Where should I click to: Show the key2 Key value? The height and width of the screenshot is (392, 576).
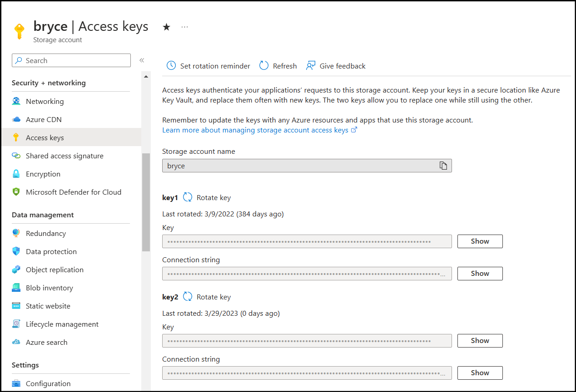pos(480,341)
